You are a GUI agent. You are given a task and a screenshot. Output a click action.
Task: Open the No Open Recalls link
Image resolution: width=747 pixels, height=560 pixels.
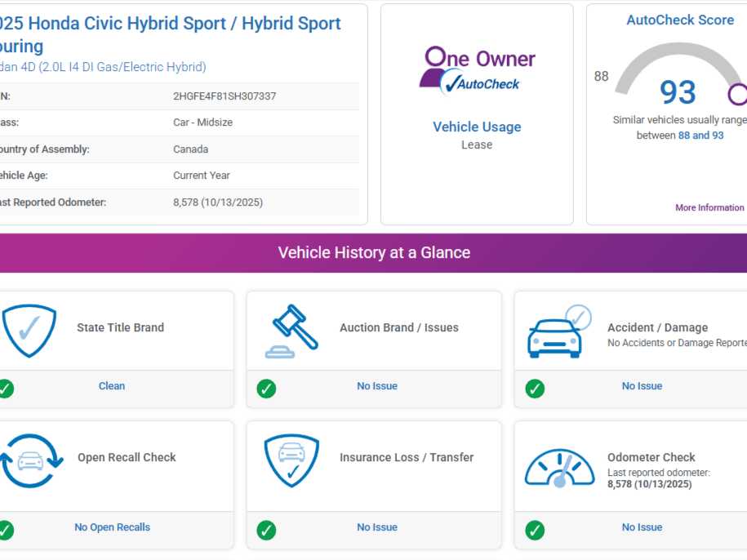point(112,527)
